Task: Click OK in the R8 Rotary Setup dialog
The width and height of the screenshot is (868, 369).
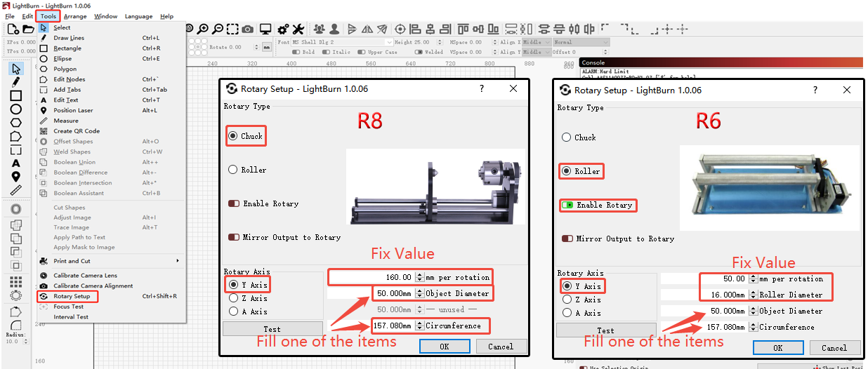Action: tap(445, 346)
